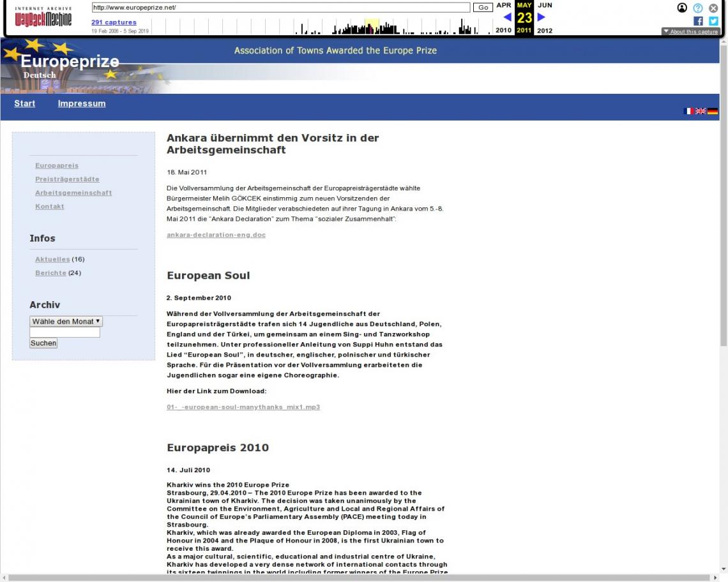The height and width of the screenshot is (582, 728).
Task: Open Europapreis sidebar link
Action: click(57, 166)
